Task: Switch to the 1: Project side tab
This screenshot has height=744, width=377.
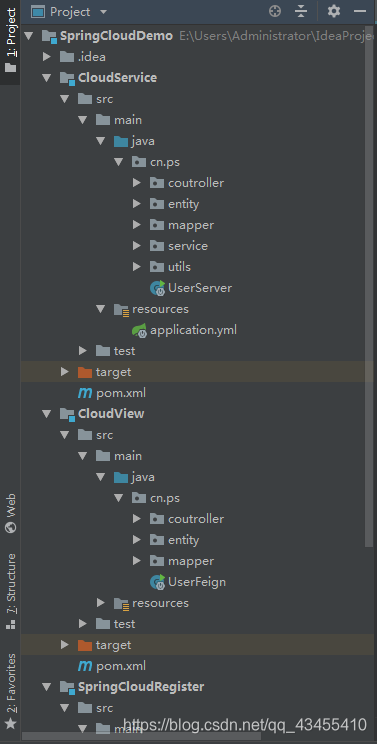Action: coord(10,40)
